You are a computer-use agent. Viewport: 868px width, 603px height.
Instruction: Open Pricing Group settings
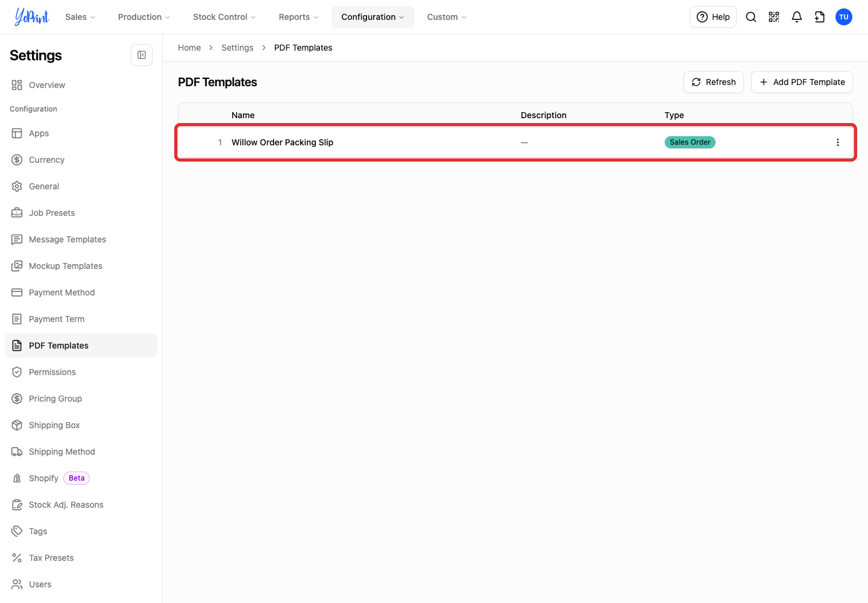click(x=81, y=399)
